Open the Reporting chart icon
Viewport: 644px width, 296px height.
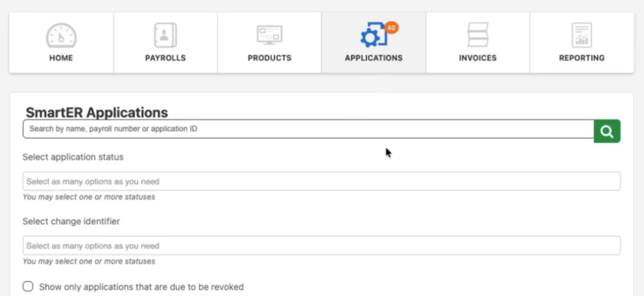(x=582, y=35)
